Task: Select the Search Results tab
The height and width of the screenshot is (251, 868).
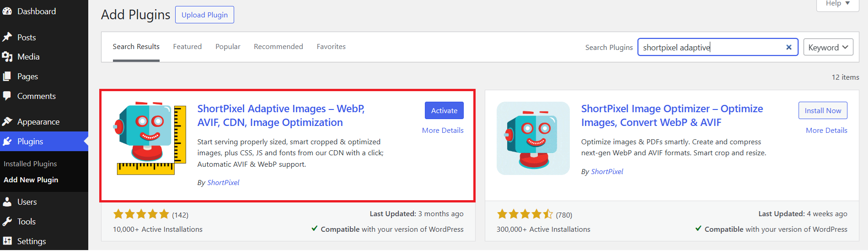Action: 136,47
